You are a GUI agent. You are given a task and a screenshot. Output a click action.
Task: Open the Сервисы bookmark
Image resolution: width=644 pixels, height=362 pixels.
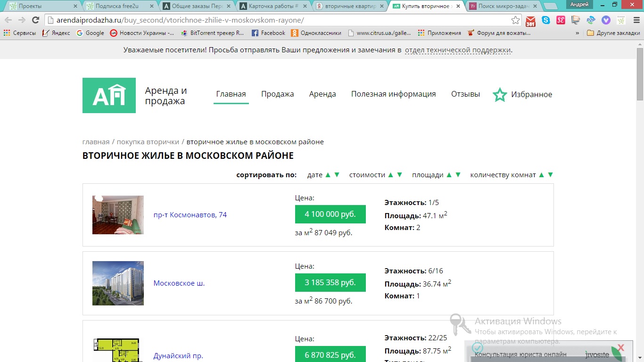tap(20, 33)
